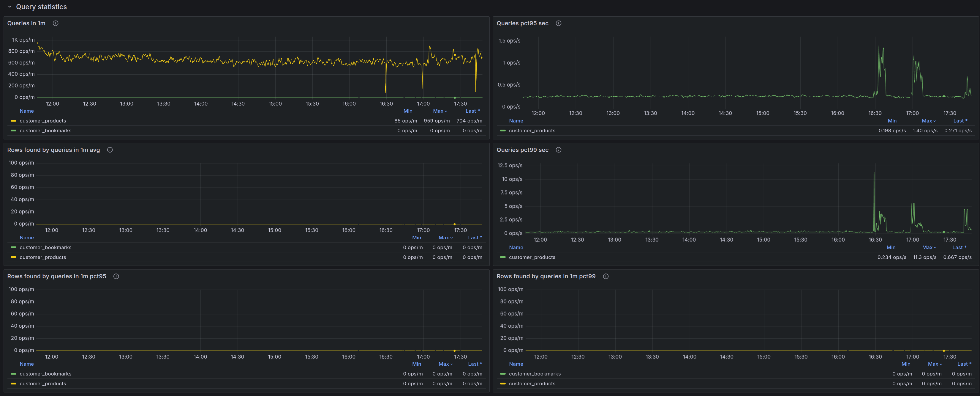Click info icon next to Rows found avg
This screenshot has height=396, width=980.
(110, 150)
